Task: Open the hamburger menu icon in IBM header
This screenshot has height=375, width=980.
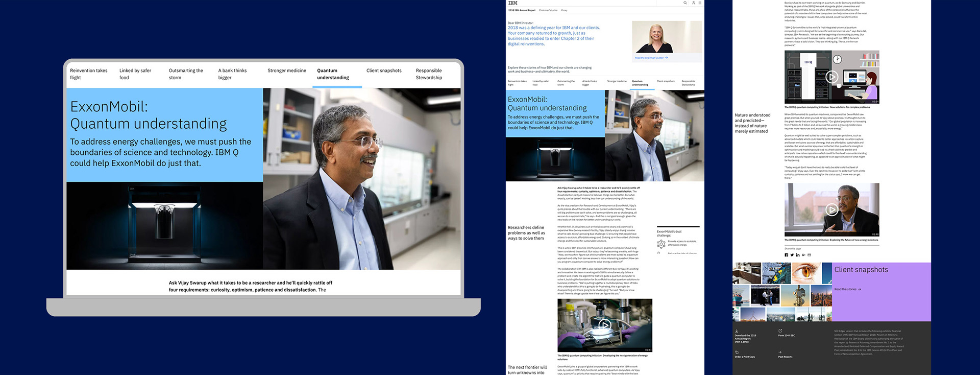Action: [x=700, y=3]
